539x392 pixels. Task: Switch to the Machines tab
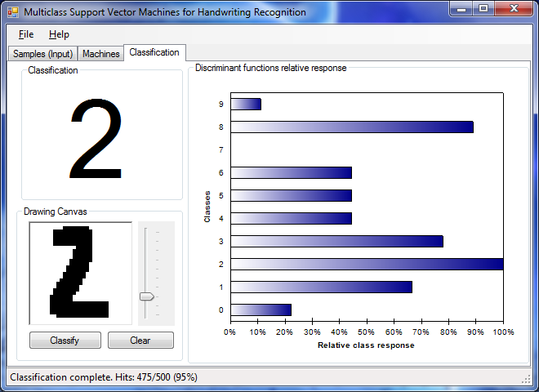(100, 54)
